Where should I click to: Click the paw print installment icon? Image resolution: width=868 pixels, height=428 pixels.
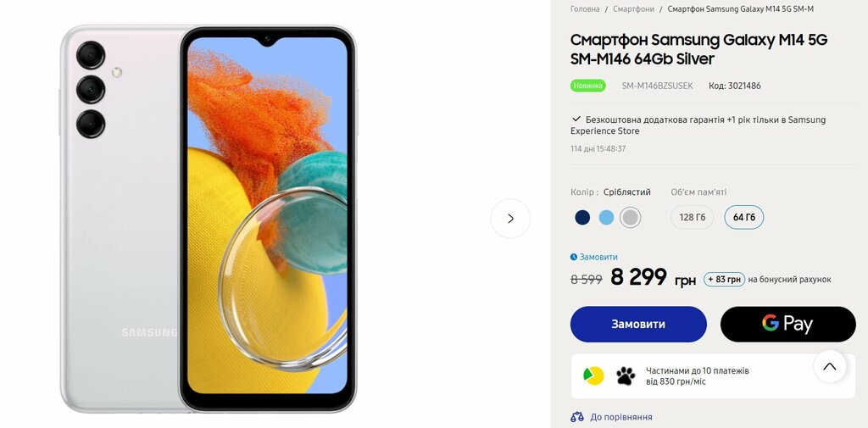(626, 376)
